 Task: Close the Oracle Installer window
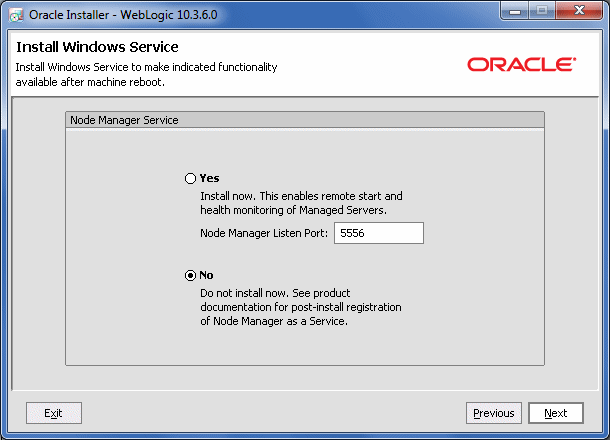[579, 11]
